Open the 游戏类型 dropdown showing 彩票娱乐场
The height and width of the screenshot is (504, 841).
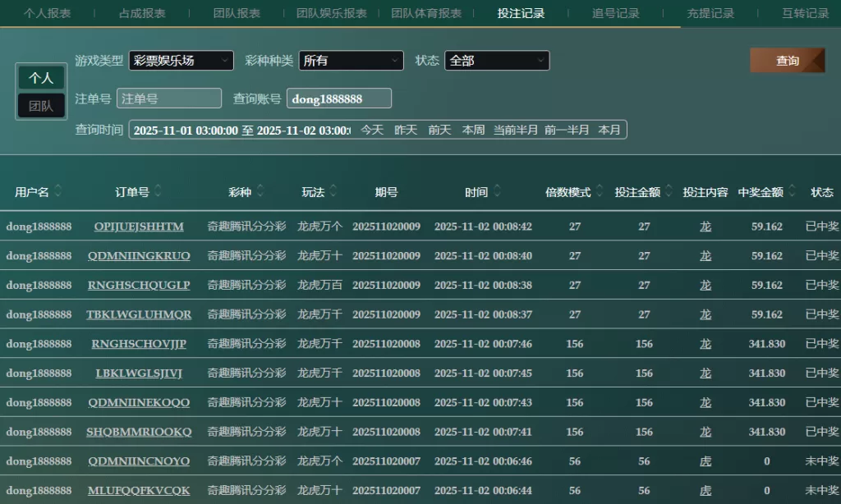point(181,61)
